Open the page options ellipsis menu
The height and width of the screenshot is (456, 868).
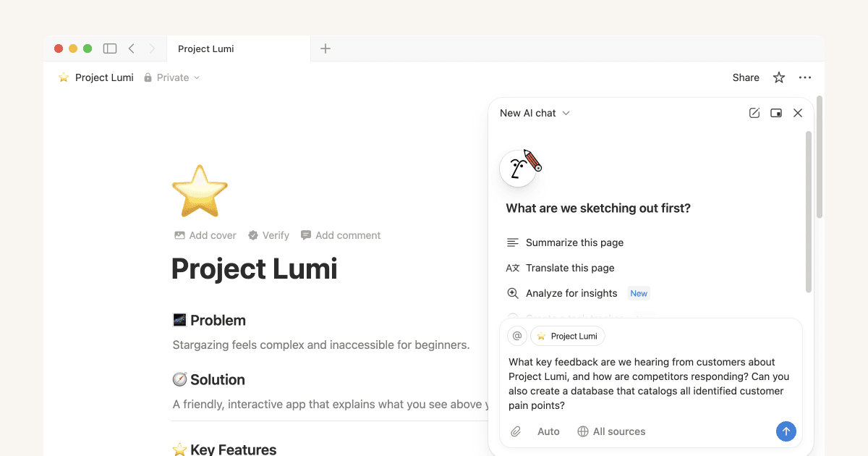[805, 77]
